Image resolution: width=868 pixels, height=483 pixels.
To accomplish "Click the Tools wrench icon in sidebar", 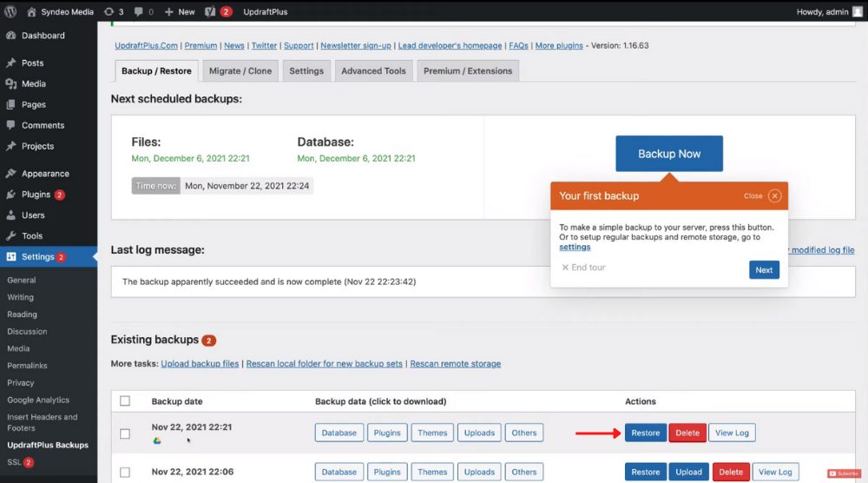I will click(11, 236).
